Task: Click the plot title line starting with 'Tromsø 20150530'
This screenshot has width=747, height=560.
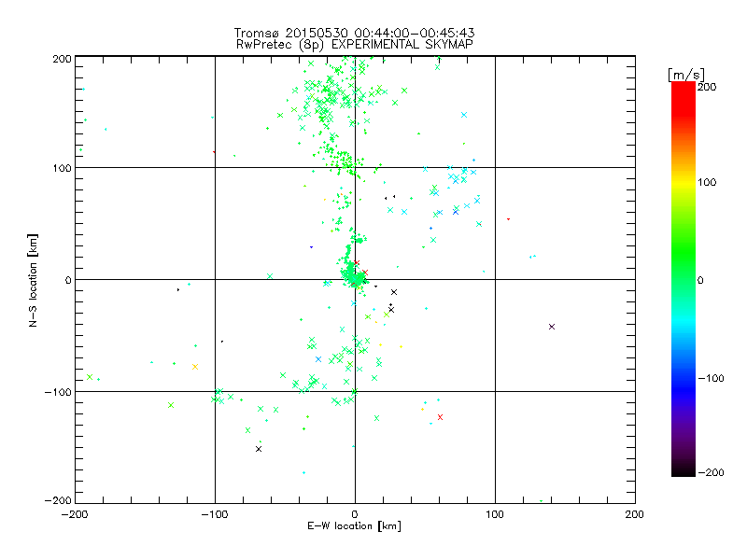Action: [355, 33]
